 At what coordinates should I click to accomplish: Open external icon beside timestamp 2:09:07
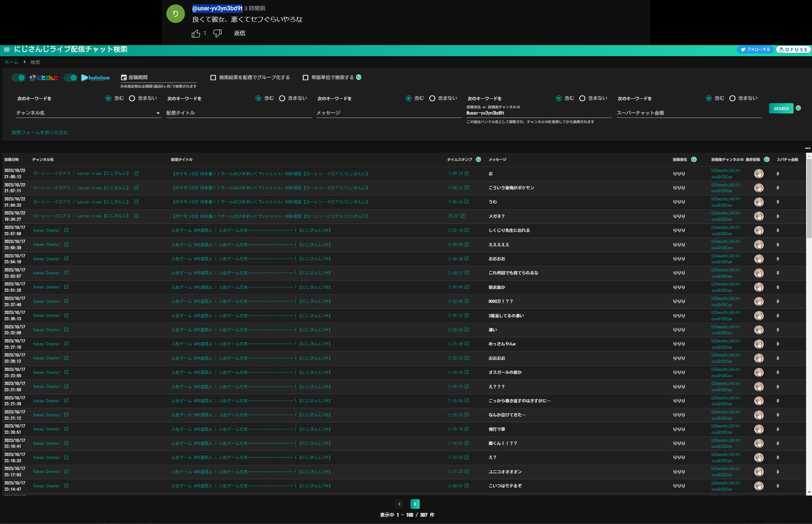467,486
